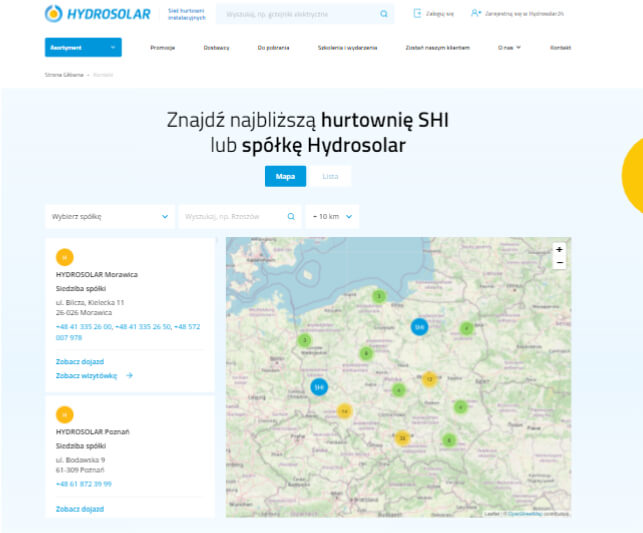Open Dostawcy in navigation
The image size is (643, 533).
(217, 48)
